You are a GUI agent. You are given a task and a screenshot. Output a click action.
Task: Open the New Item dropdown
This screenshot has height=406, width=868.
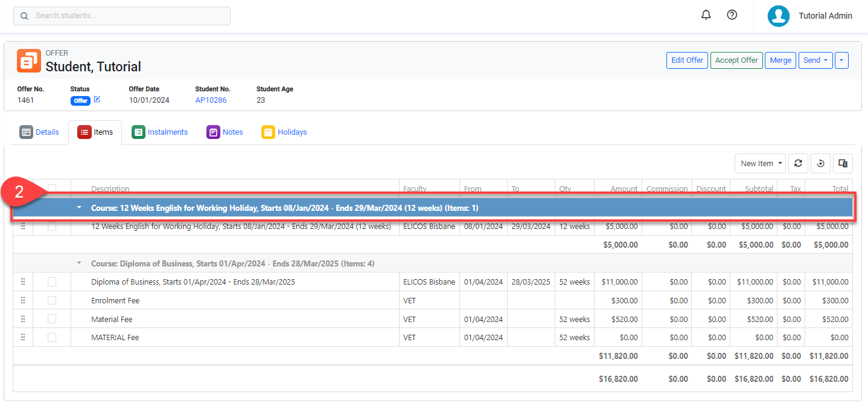(x=760, y=163)
